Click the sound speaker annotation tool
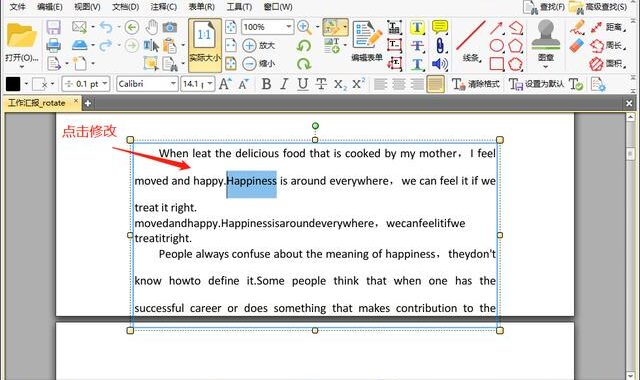The image size is (640, 380). click(x=440, y=64)
